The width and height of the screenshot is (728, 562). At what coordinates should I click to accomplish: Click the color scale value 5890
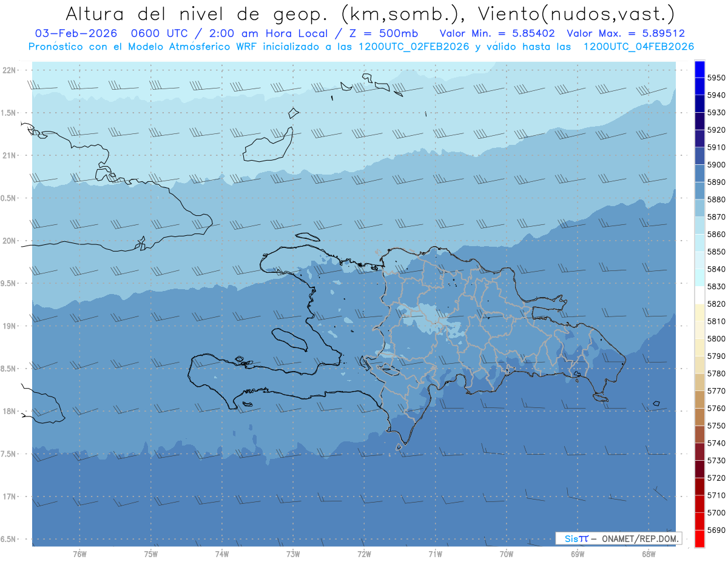pos(716,182)
